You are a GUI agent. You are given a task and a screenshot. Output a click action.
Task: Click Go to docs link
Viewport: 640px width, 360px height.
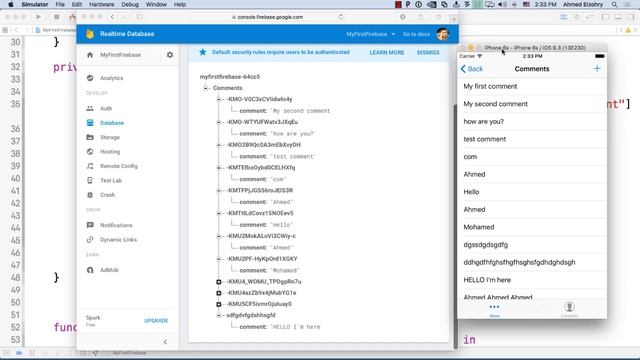tap(416, 34)
